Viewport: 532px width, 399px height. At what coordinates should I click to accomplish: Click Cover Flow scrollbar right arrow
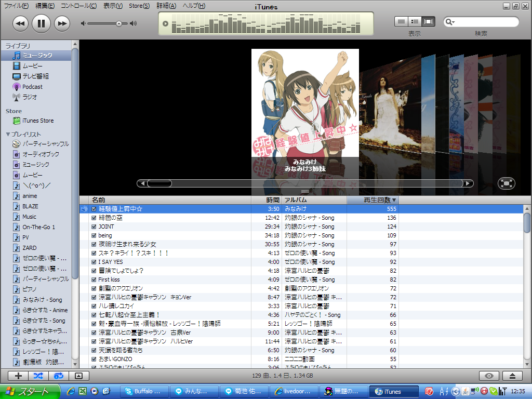468,183
